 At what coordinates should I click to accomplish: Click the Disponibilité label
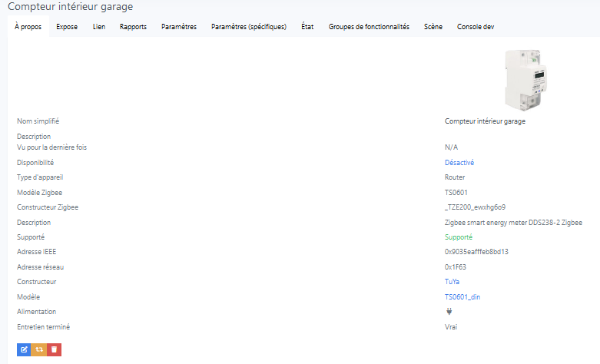coord(35,163)
